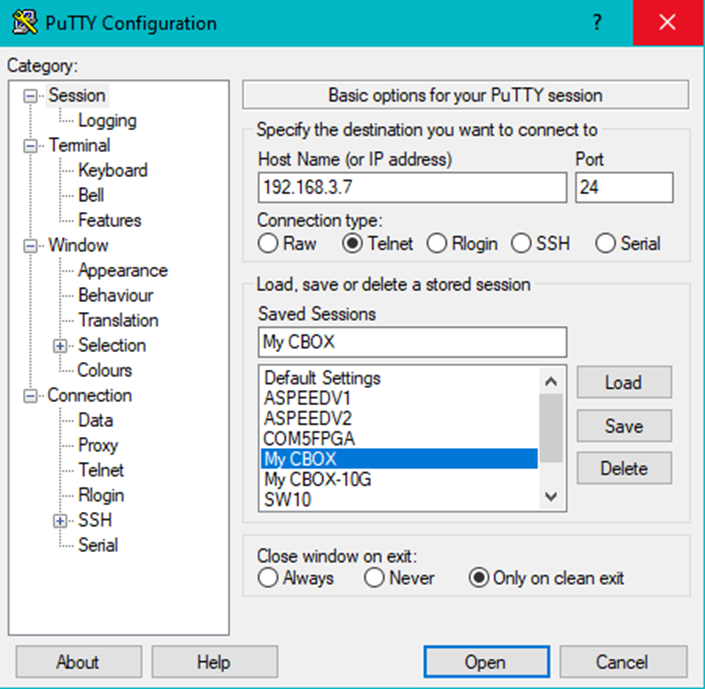Click the Help button at the bottom
Viewport: 705px width, 689px height.
[214, 662]
